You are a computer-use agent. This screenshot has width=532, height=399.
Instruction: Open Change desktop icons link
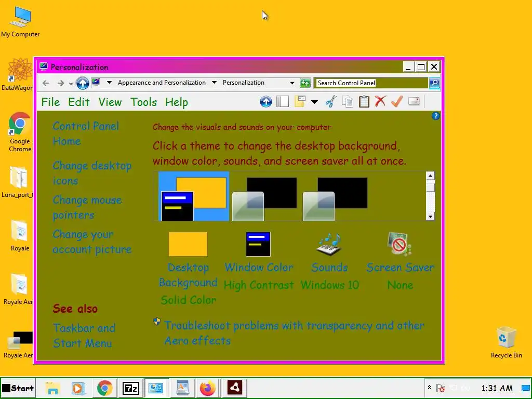pos(92,173)
